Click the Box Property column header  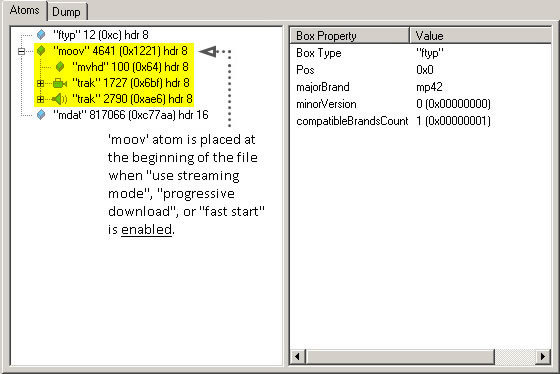350,36
